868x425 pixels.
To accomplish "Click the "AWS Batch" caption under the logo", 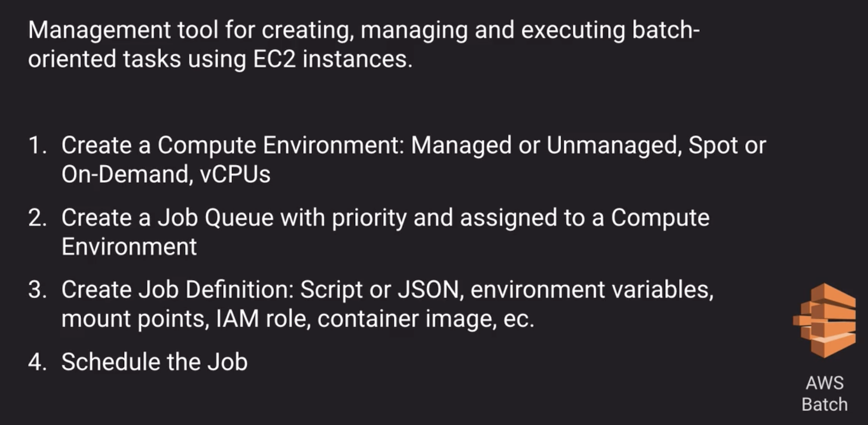I will click(824, 394).
